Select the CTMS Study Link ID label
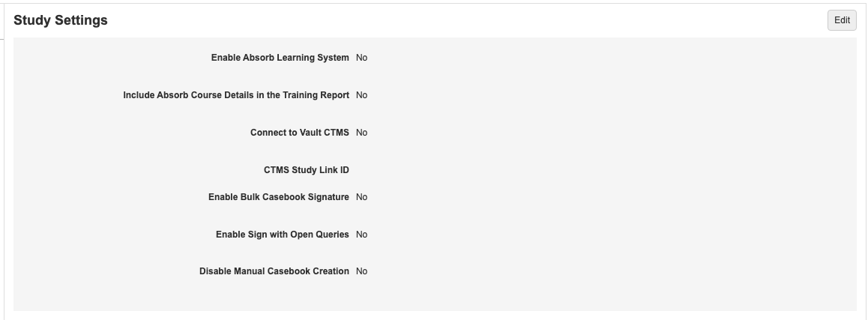868x320 pixels. (x=306, y=170)
